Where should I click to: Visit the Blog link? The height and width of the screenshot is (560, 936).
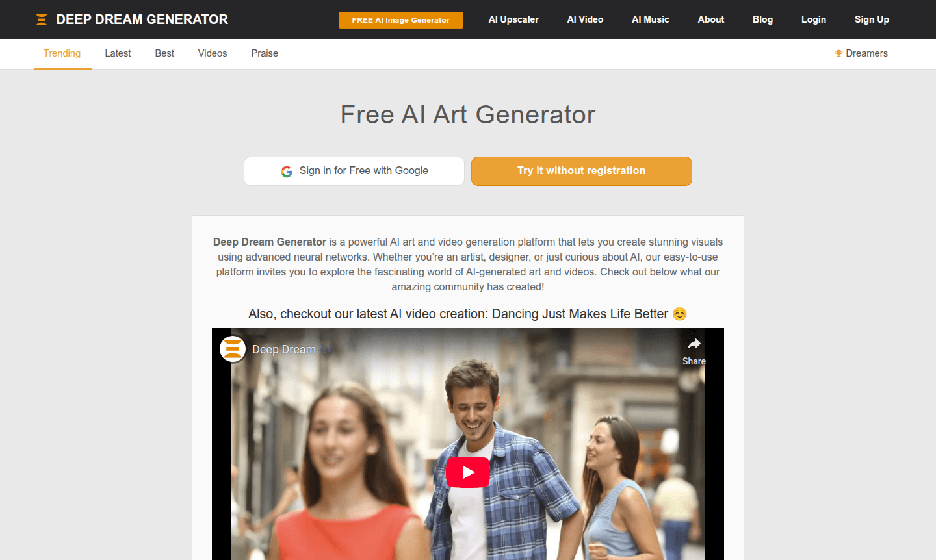[763, 19]
